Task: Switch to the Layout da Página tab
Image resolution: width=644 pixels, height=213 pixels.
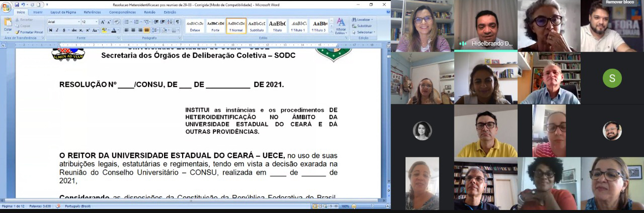Action: pyautogui.click(x=63, y=12)
